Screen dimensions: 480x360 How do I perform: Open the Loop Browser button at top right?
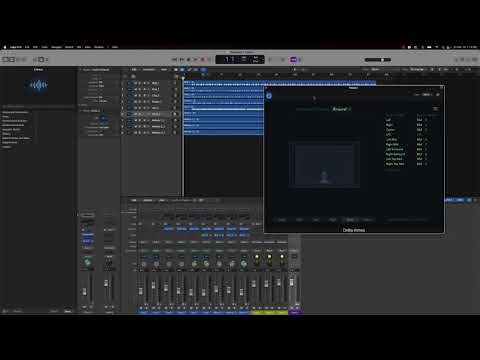[469, 60]
